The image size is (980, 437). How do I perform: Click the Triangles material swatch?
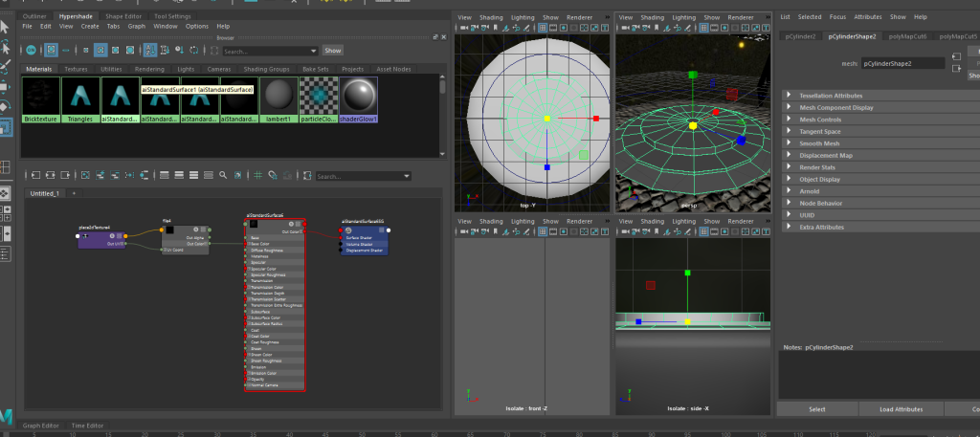coord(79,98)
